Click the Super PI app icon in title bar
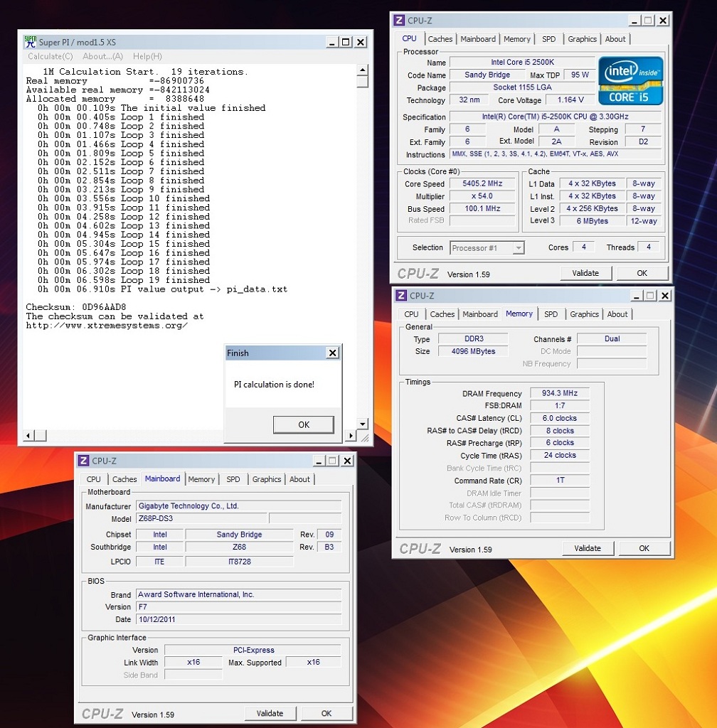 pyautogui.click(x=30, y=42)
